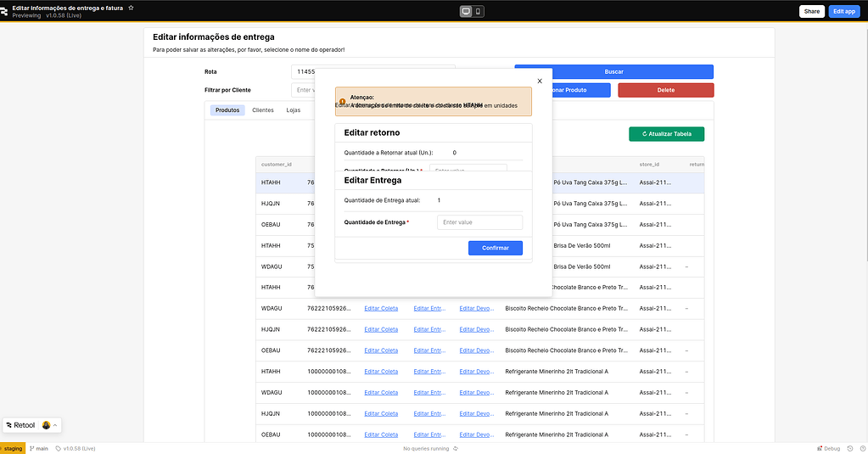This screenshot has width=868, height=454.
Task: Confirm the delivery edit in dialog
Action: (x=496, y=248)
